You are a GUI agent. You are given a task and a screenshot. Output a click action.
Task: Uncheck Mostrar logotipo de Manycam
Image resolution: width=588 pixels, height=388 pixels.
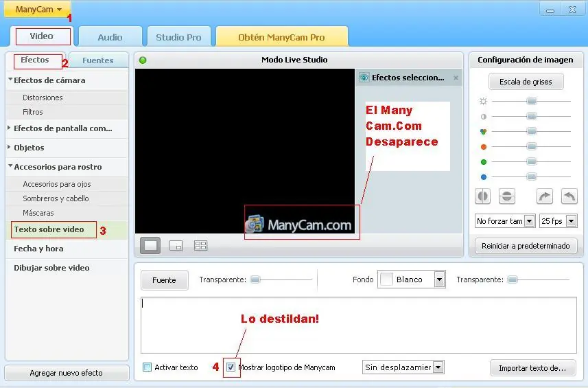point(231,367)
